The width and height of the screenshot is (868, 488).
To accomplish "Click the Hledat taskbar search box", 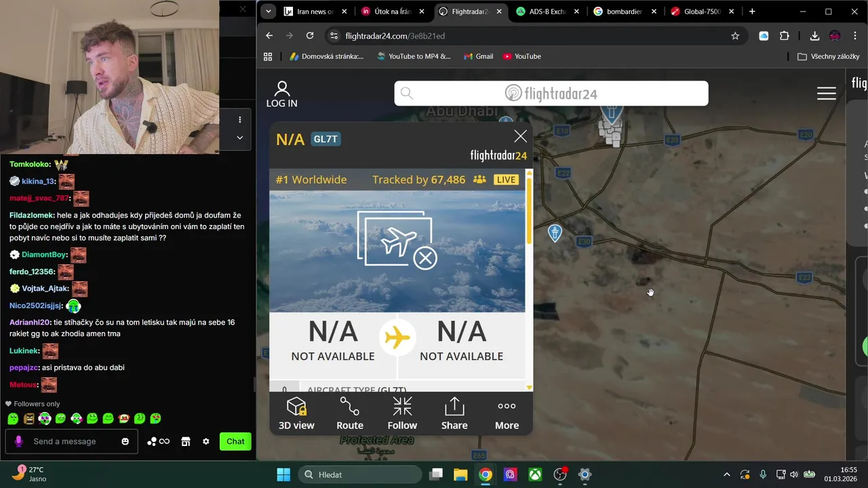I will [359, 474].
